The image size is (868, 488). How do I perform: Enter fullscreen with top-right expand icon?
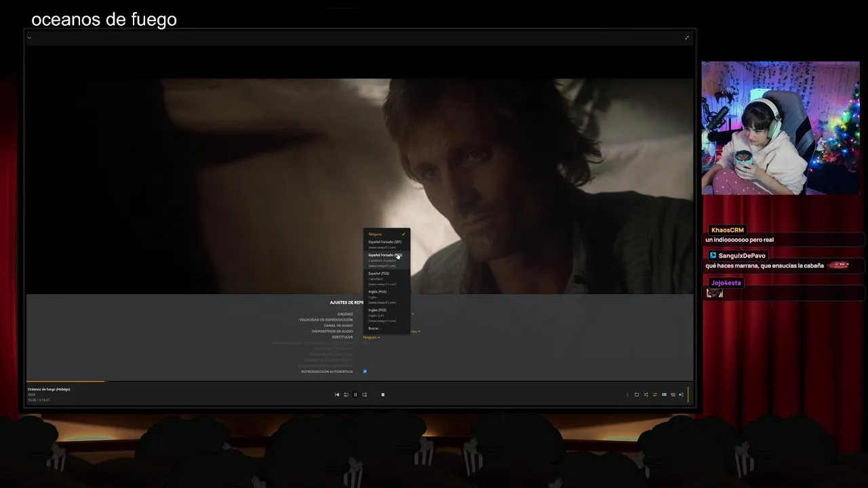click(687, 37)
